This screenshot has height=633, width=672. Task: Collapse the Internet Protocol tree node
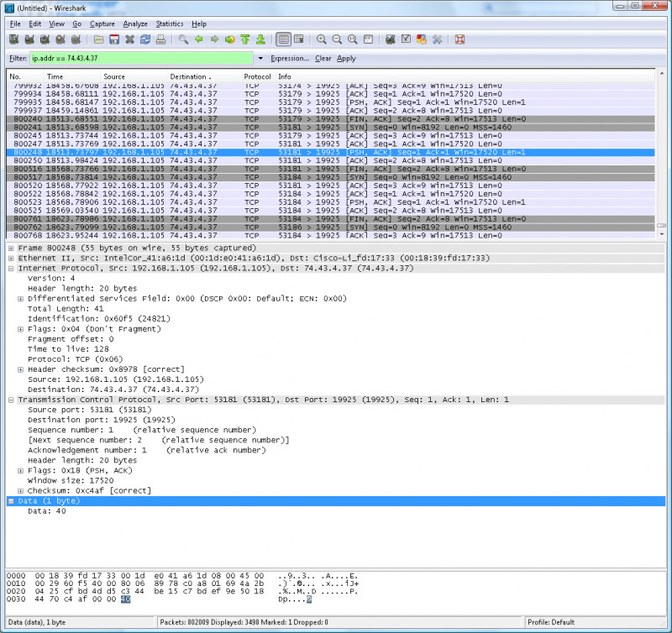click(11, 269)
